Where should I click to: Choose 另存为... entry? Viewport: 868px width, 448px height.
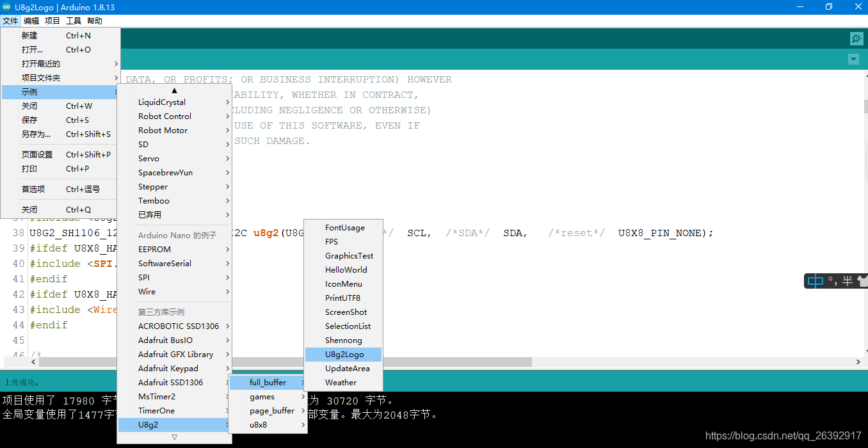pyautogui.click(x=60, y=134)
